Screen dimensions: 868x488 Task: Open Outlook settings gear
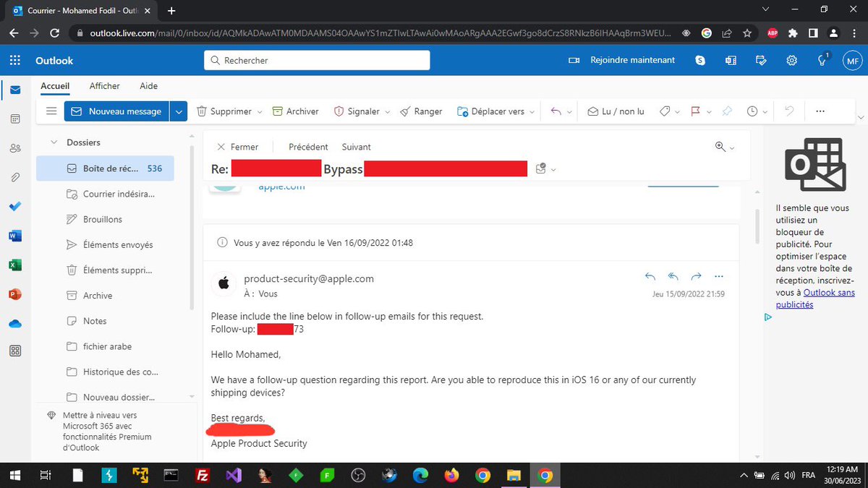click(792, 61)
